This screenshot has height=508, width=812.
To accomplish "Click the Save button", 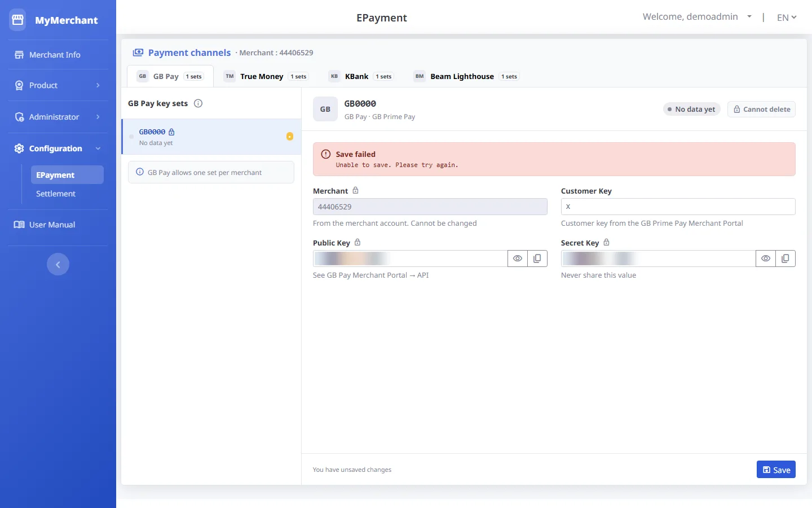I will pos(776,470).
